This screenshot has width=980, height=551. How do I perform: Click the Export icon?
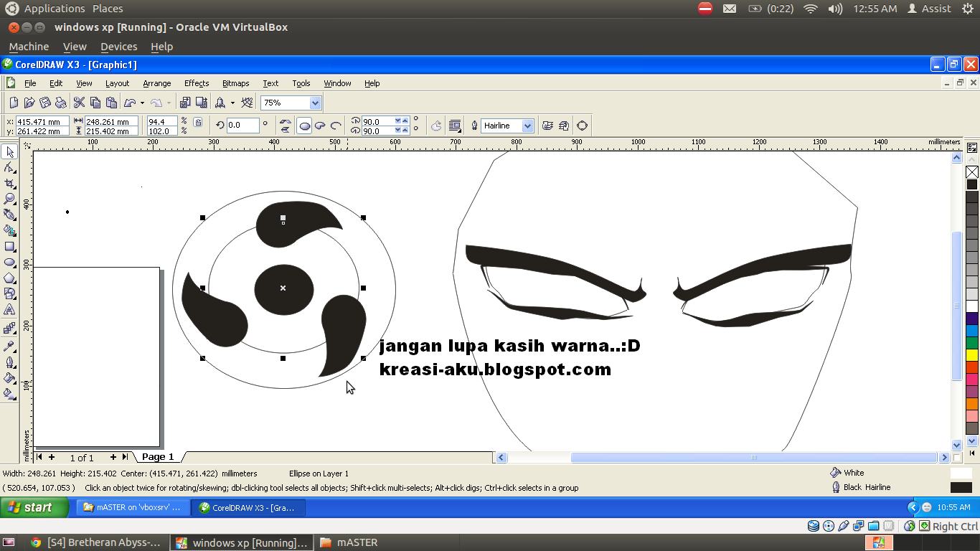pos(202,103)
